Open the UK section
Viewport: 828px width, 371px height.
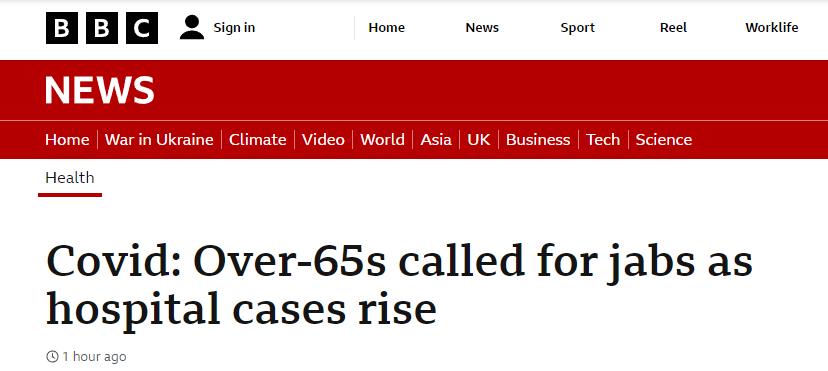478,139
